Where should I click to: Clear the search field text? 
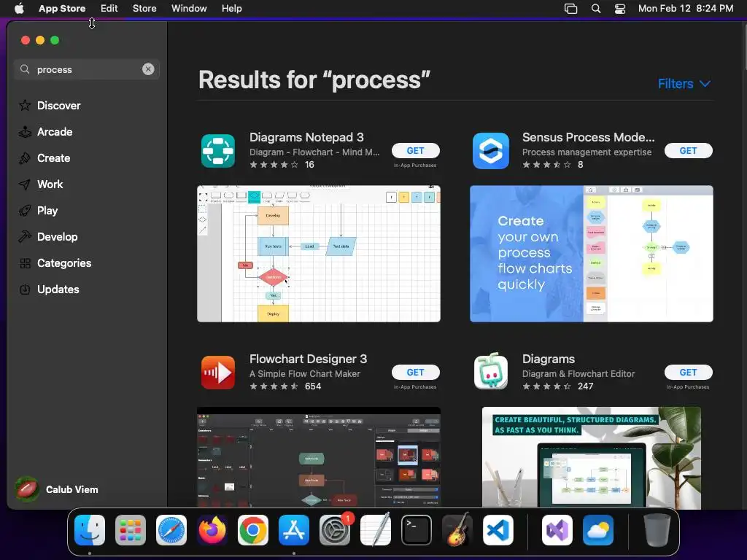click(148, 69)
